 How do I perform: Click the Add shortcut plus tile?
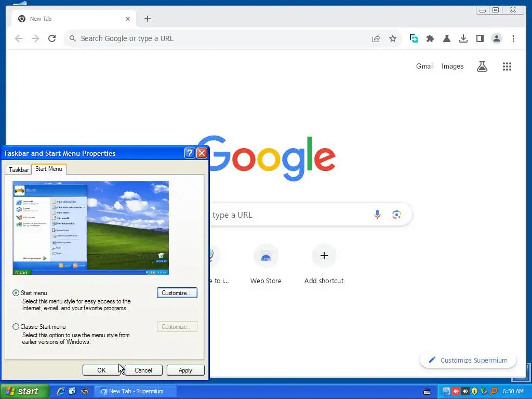324,264
